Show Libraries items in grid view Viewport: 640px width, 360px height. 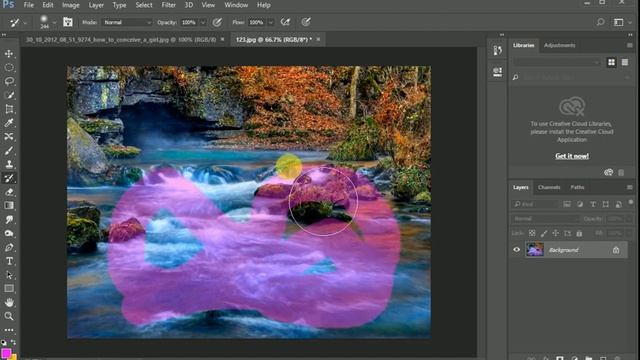click(611, 62)
